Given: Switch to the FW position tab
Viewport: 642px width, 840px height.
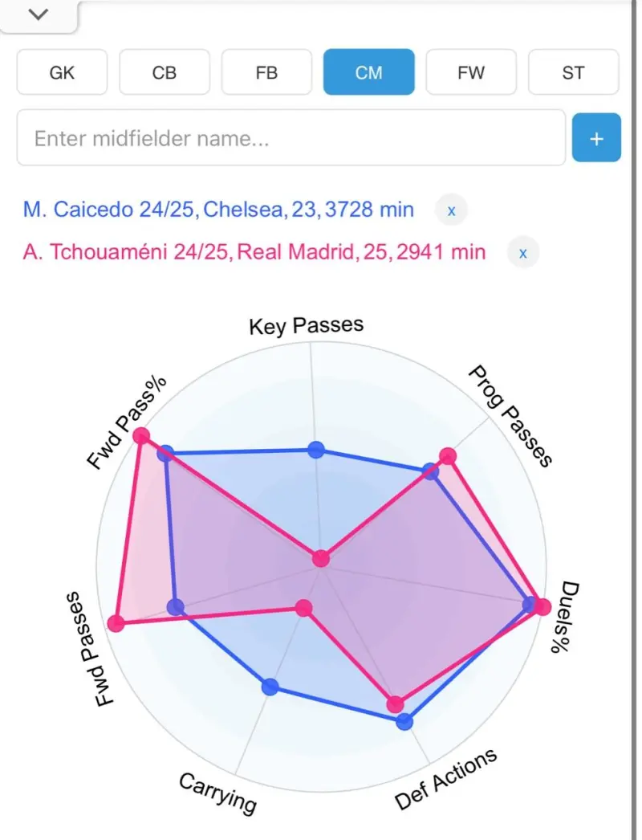Looking at the screenshot, I should tap(471, 72).
